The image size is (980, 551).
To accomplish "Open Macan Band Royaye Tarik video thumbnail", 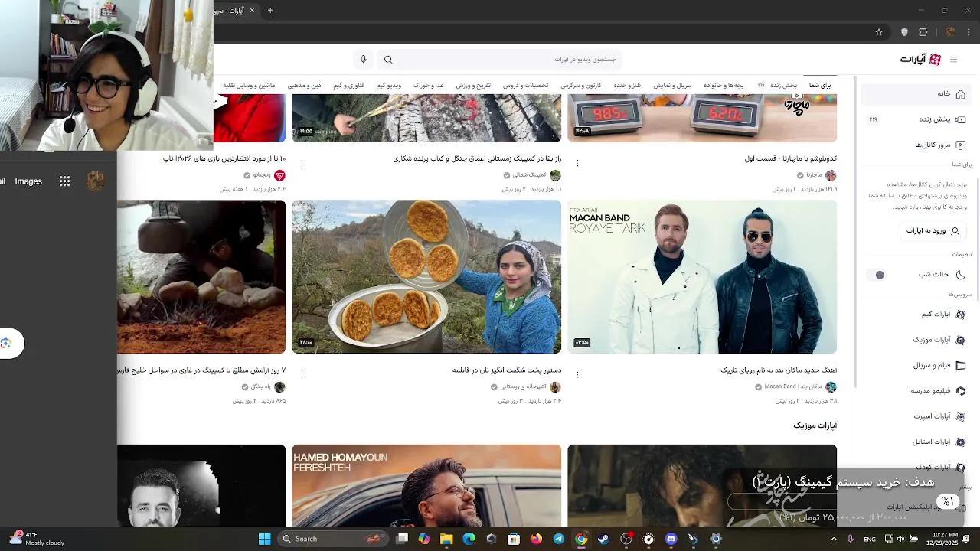I will click(x=702, y=277).
